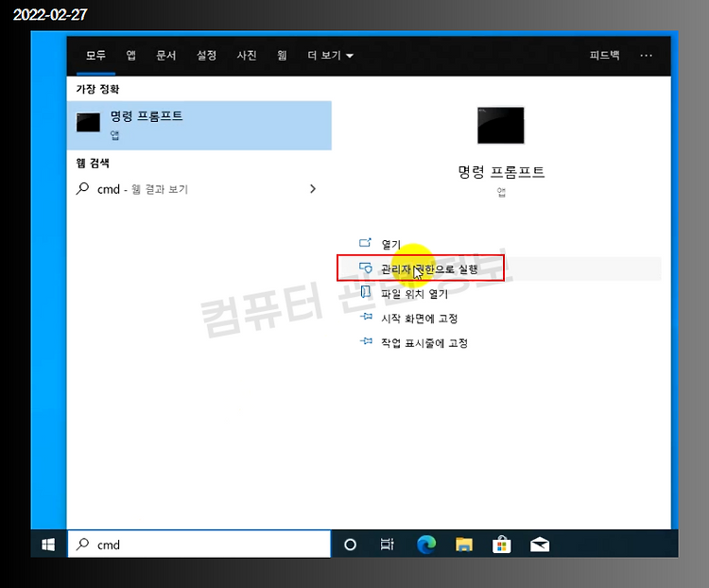Open File Explorer from taskbar
The width and height of the screenshot is (709, 588).
click(464, 545)
